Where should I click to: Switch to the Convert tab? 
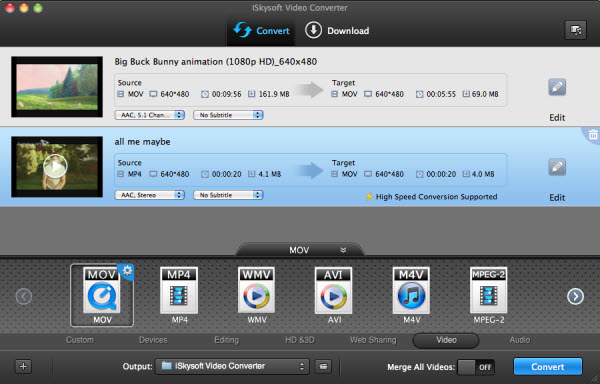[261, 31]
